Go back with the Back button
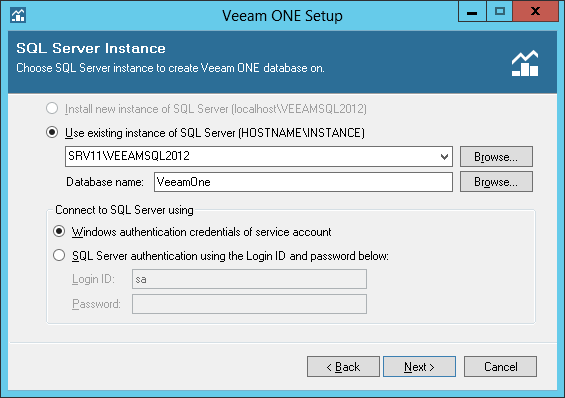The height and width of the screenshot is (398, 565). [343, 367]
